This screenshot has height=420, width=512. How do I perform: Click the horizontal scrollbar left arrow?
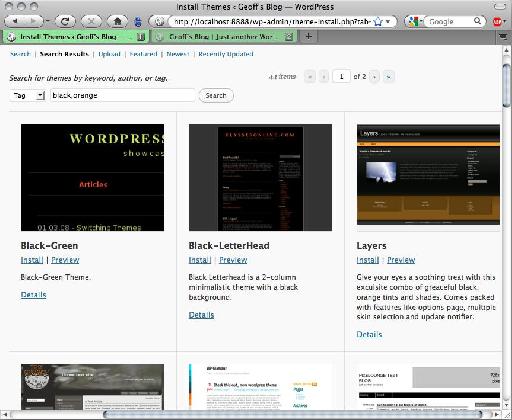(x=5, y=415)
